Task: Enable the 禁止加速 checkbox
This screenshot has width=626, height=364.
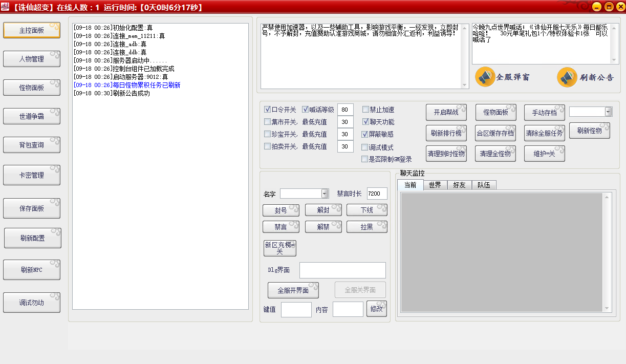Action: (x=365, y=110)
